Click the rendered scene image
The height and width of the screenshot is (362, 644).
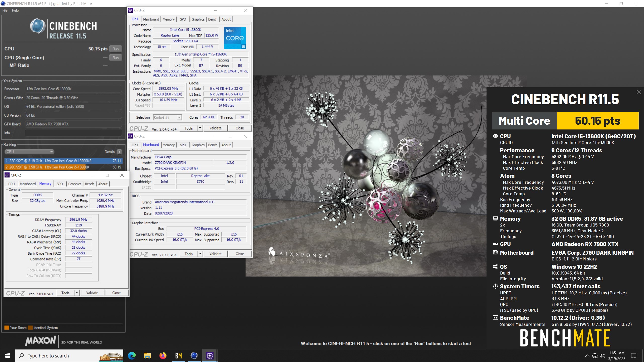[366, 176]
